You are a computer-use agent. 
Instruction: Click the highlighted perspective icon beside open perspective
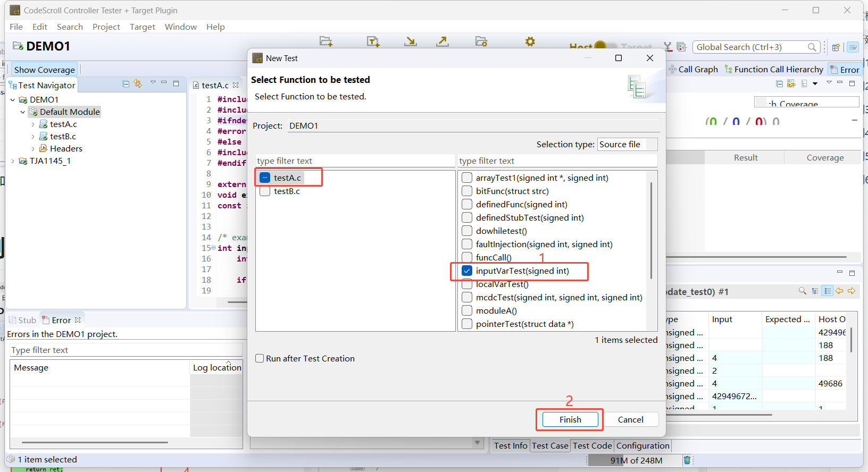[853, 47]
